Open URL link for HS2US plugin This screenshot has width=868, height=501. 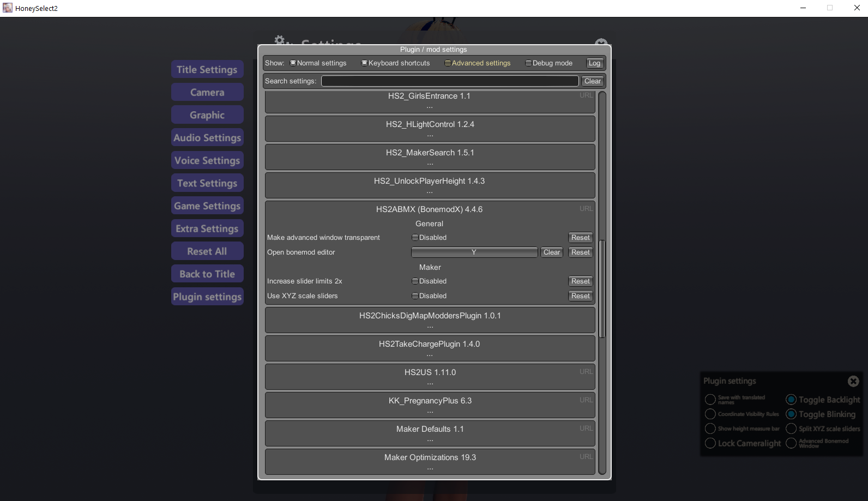coord(586,372)
